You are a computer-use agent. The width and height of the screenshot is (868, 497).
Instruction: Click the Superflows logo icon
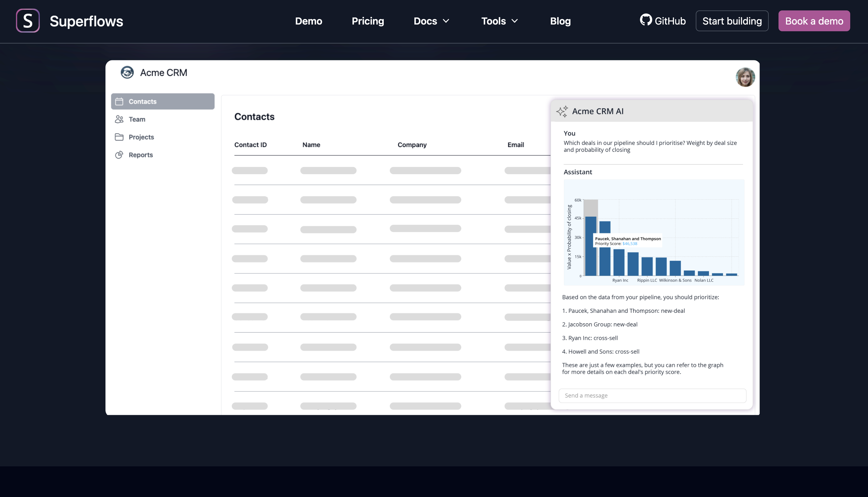[28, 21]
